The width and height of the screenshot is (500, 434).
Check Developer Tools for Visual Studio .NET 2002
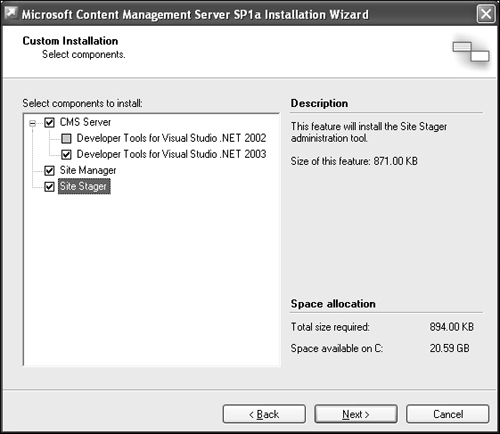tap(66, 138)
